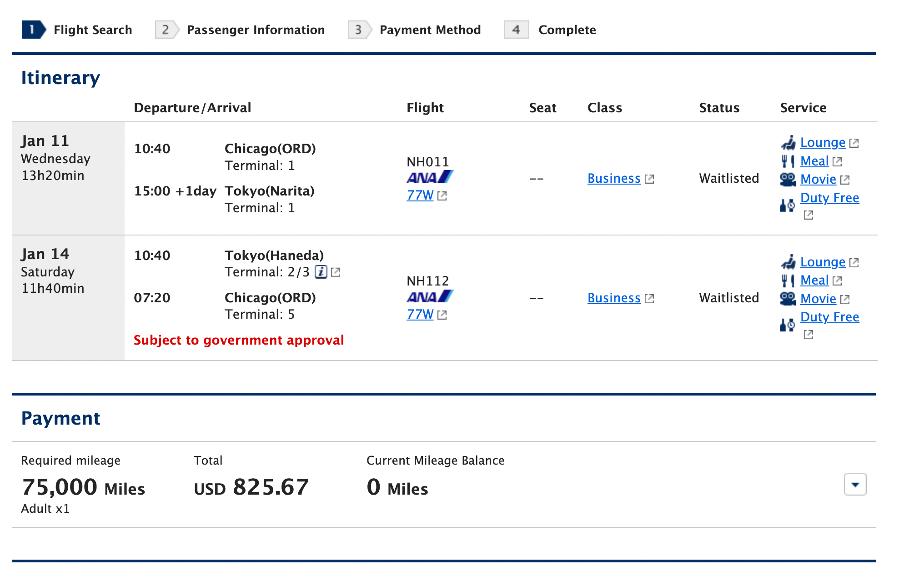Click the ANA logo under NH112

(430, 296)
